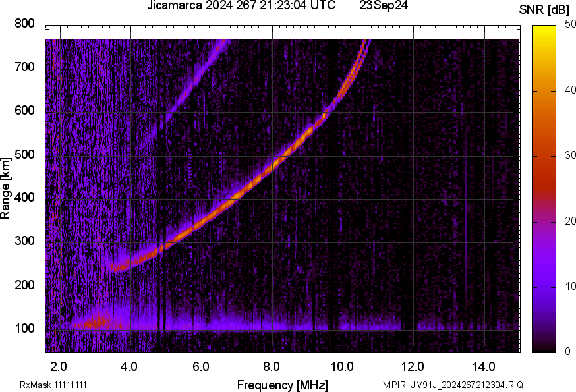This screenshot has height=392, width=576.
Task: Click the 'Range [km]' axis label
Action: pos(5,188)
